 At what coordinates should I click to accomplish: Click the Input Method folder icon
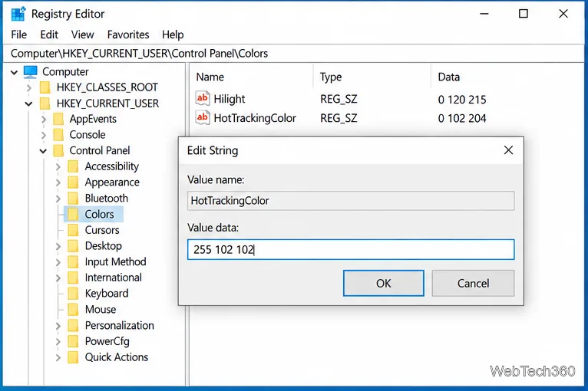(73, 261)
